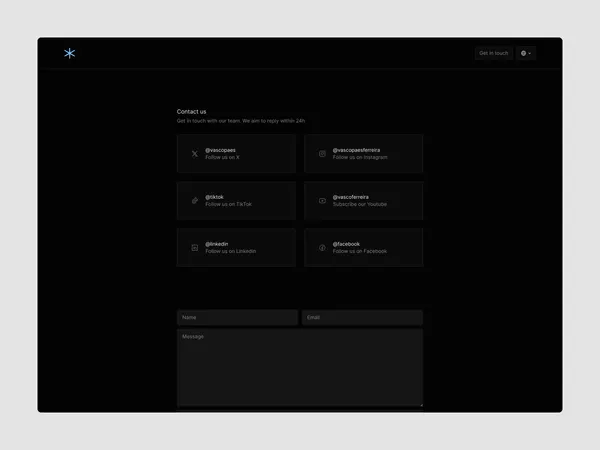Click the Message box resize handle

[x=421, y=405]
